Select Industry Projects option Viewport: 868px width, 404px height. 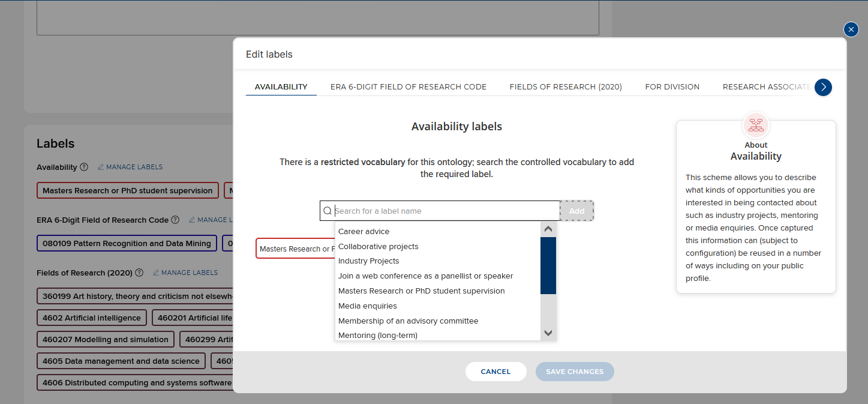point(368,261)
